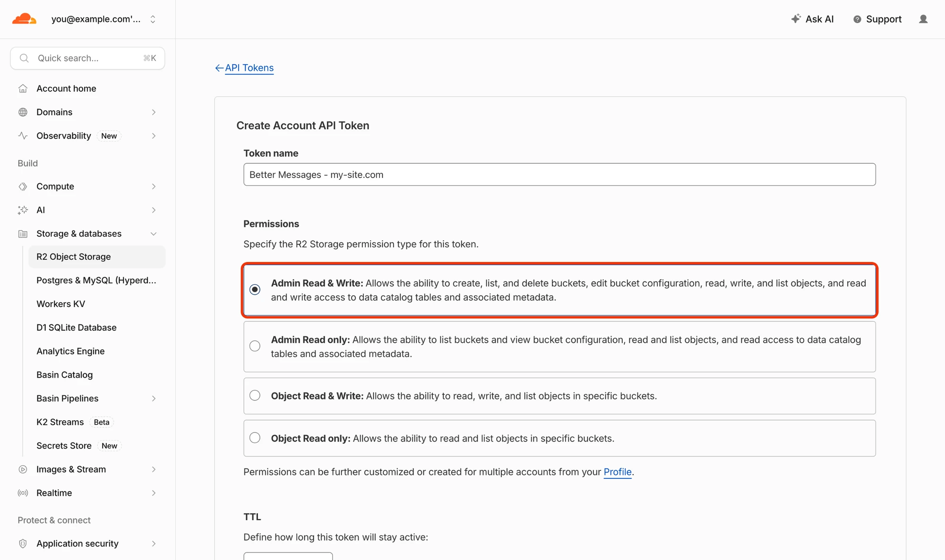Screen dimensions: 945x560
Task: Focus the Quick search box
Action: click(x=87, y=58)
